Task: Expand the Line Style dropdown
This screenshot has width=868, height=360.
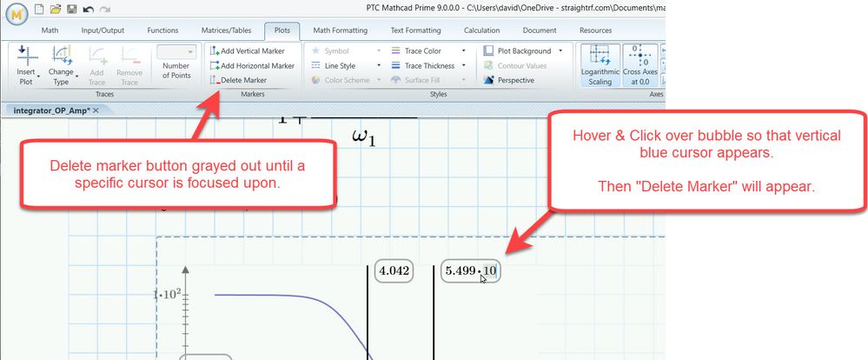Action: (379, 65)
